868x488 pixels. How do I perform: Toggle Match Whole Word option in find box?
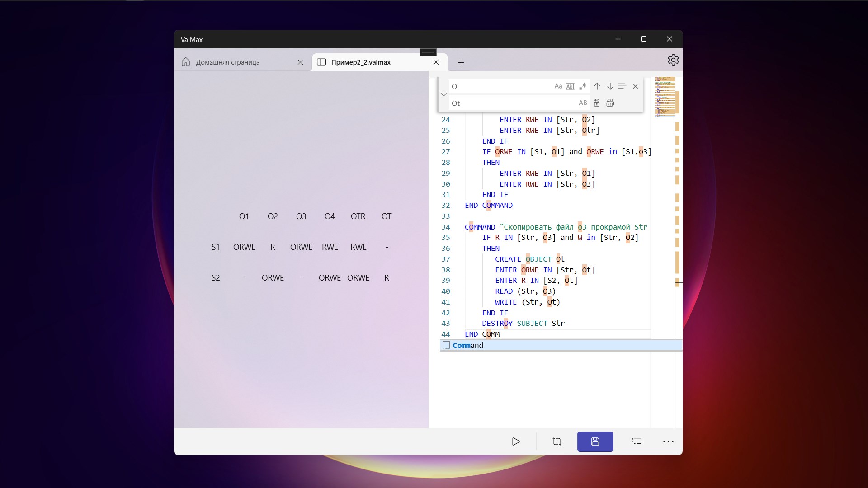[x=571, y=86]
